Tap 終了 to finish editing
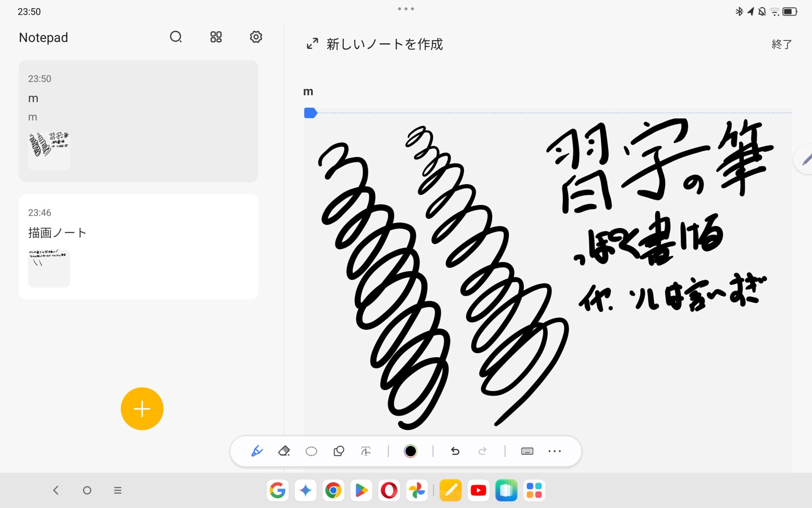The image size is (812, 508). [x=781, y=44]
